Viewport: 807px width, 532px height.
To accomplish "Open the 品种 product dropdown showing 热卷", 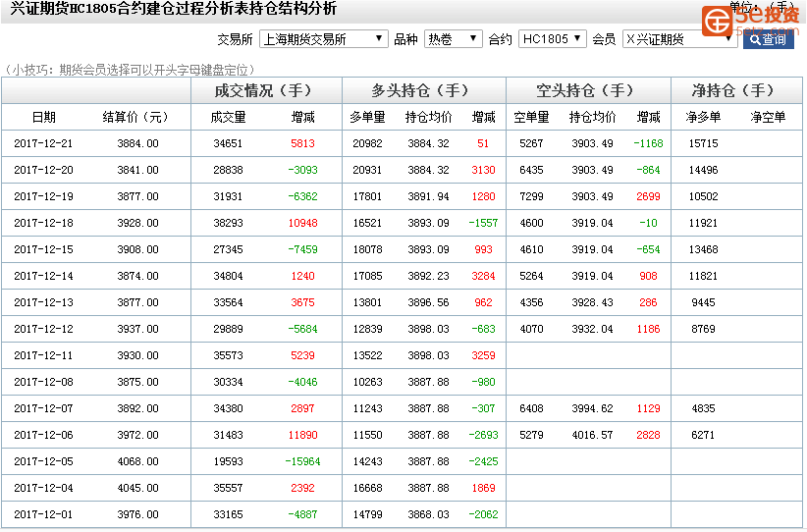I will pos(453,39).
